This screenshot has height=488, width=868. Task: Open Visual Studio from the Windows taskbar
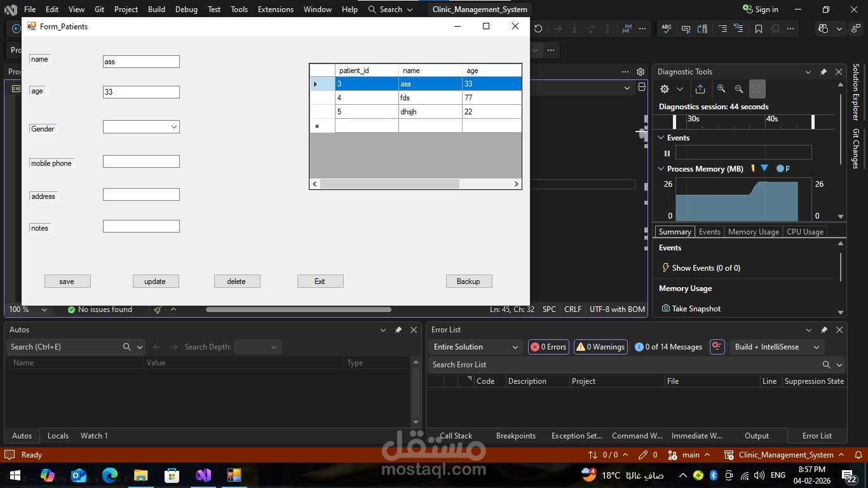pos(203,475)
